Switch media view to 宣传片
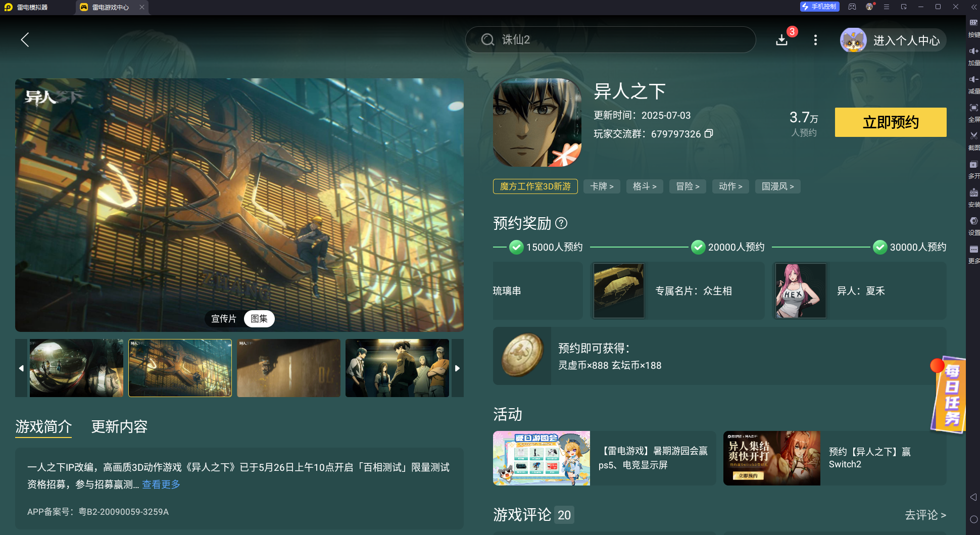 tap(224, 319)
